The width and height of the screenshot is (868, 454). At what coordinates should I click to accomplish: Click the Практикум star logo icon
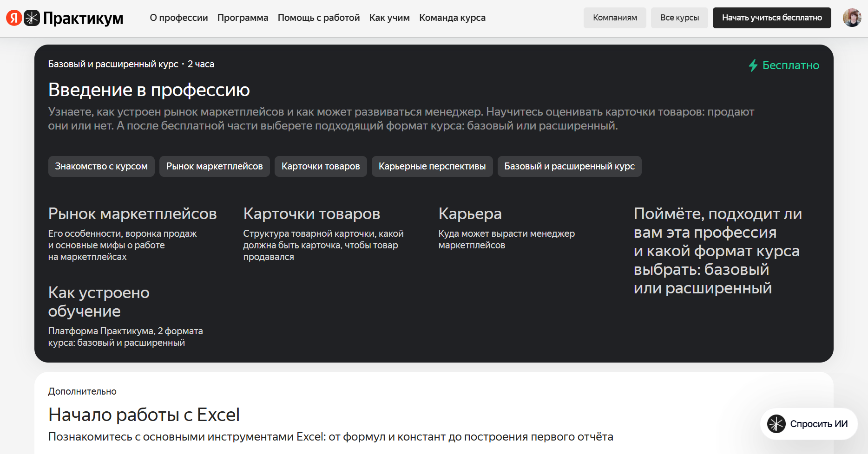[x=32, y=18]
